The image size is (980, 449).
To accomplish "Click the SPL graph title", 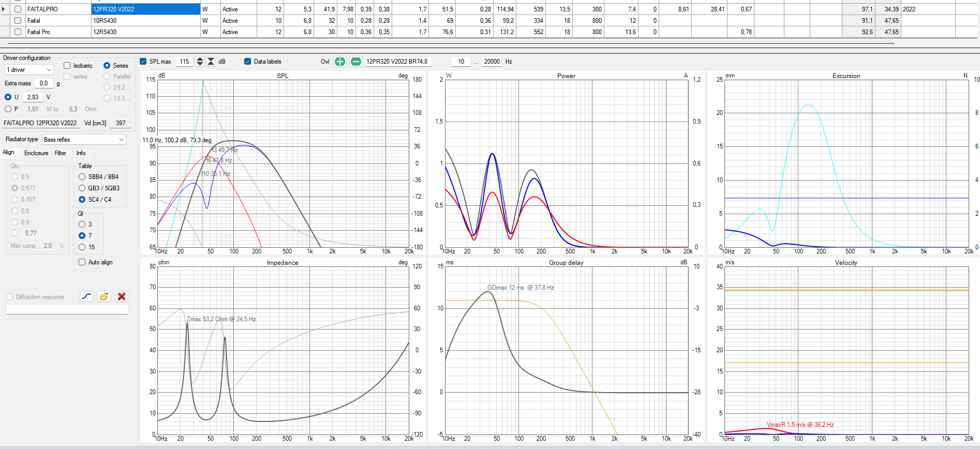I will tap(283, 76).
